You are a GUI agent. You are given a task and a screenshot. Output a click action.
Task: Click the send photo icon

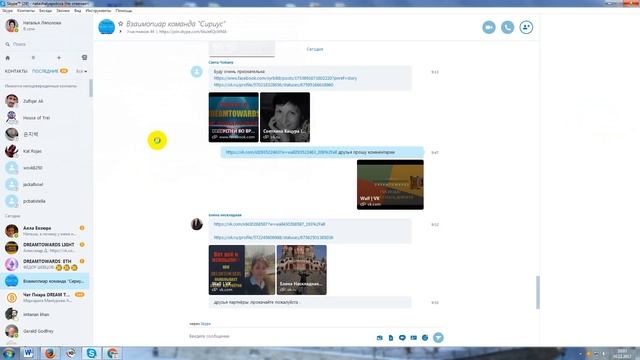[x=380, y=338]
